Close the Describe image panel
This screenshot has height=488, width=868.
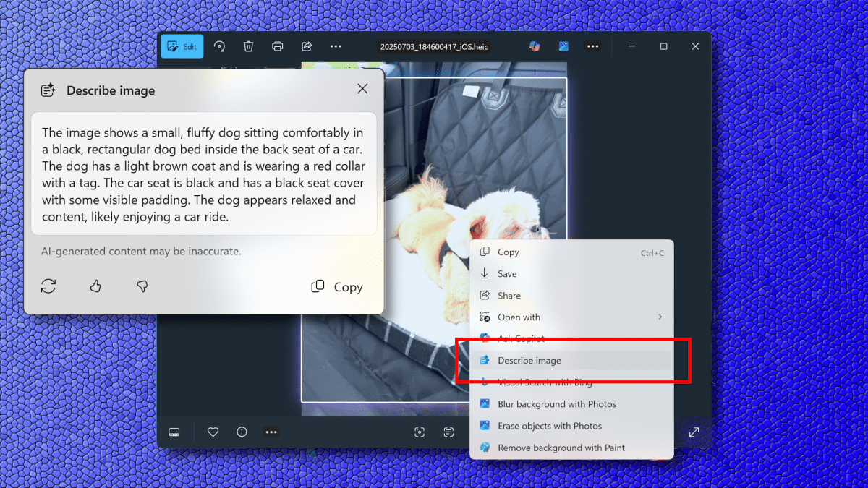pyautogui.click(x=362, y=89)
